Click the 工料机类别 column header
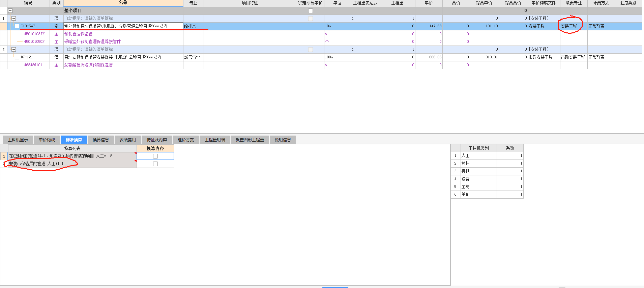The height and width of the screenshot is (288, 644). pyautogui.click(x=478, y=148)
